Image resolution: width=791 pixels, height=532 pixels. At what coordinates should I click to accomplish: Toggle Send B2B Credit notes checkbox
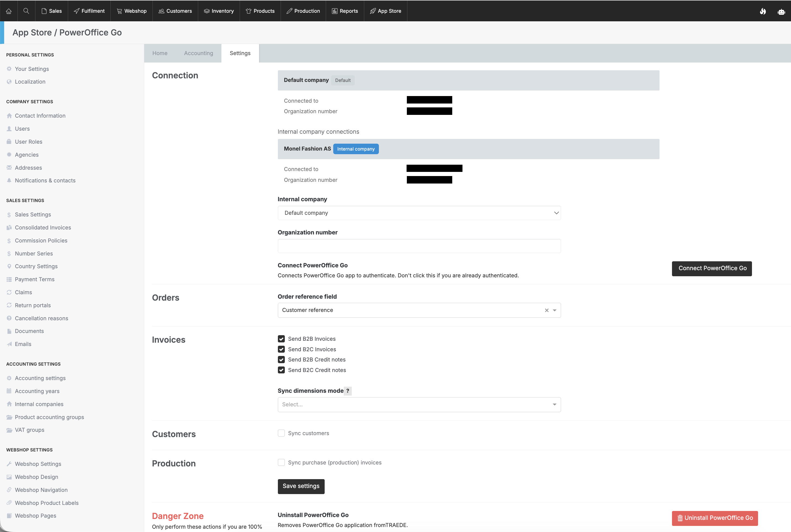(x=281, y=360)
